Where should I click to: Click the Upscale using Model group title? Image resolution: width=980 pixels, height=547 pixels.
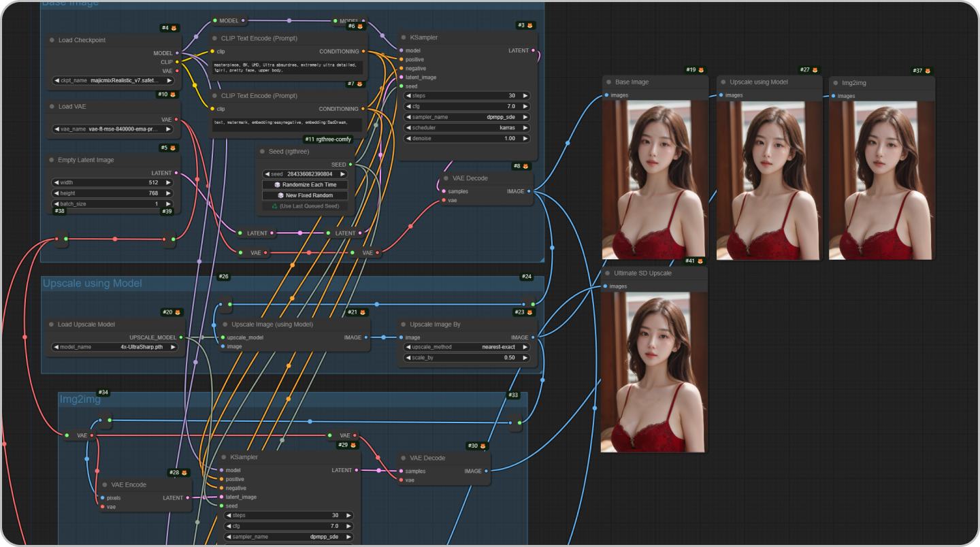point(92,283)
